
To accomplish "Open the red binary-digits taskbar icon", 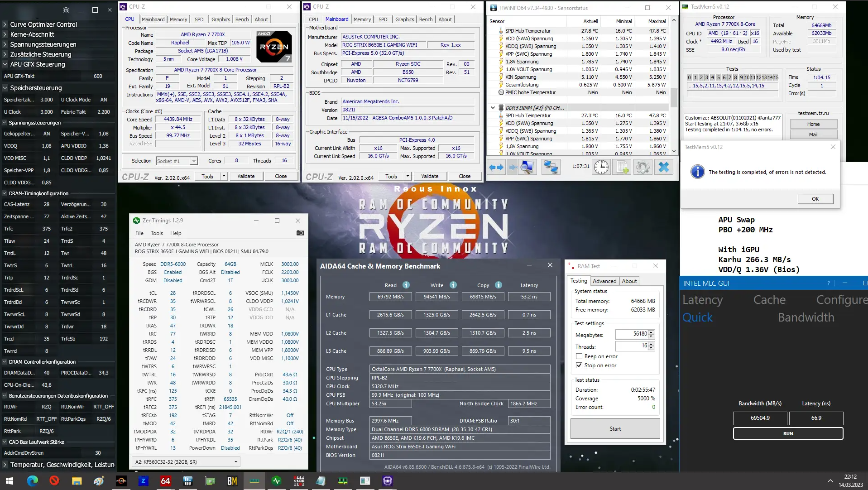I will (x=298, y=481).
